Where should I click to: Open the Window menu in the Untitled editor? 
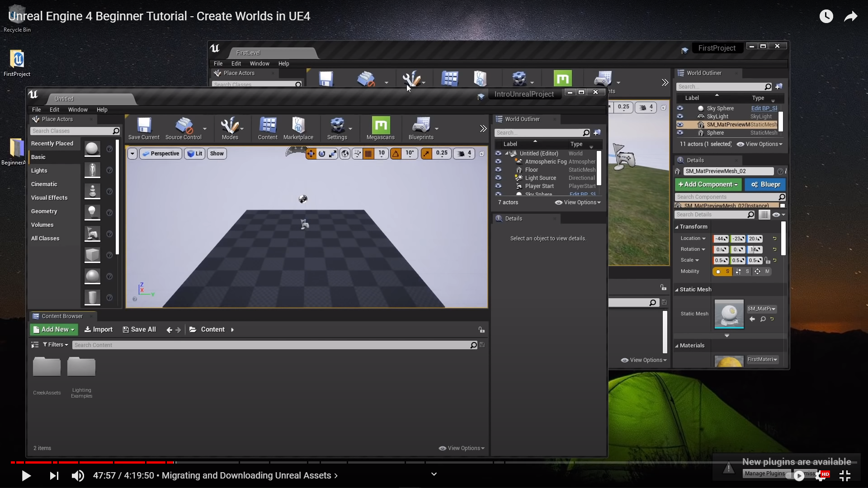pyautogui.click(x=78, y=110)
